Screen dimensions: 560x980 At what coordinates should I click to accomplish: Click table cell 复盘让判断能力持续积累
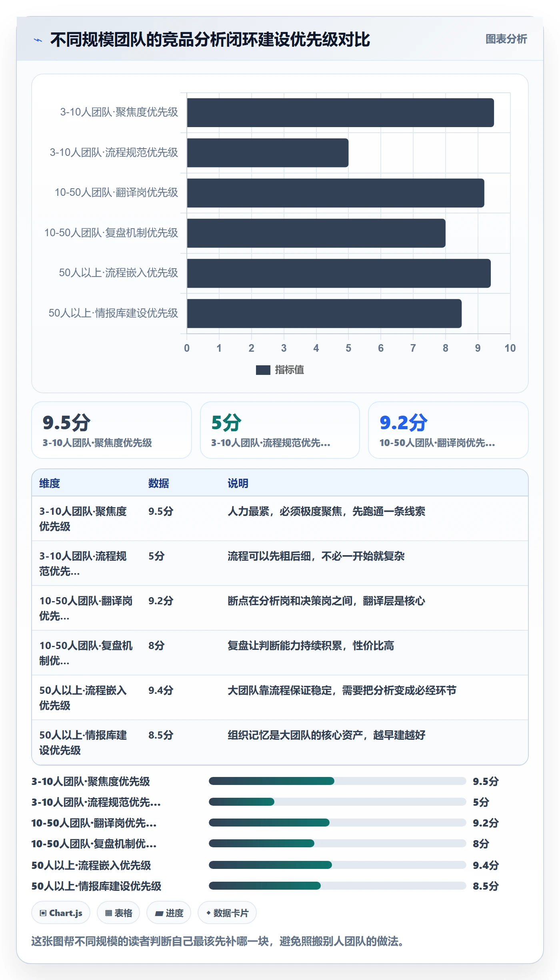click(311, 645)
